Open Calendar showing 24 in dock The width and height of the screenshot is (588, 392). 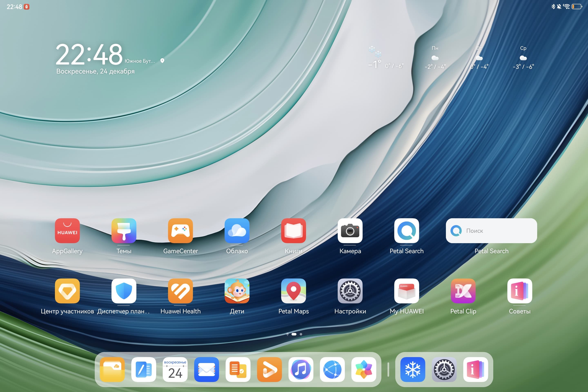pyautogui.click(x=175, y=369)
